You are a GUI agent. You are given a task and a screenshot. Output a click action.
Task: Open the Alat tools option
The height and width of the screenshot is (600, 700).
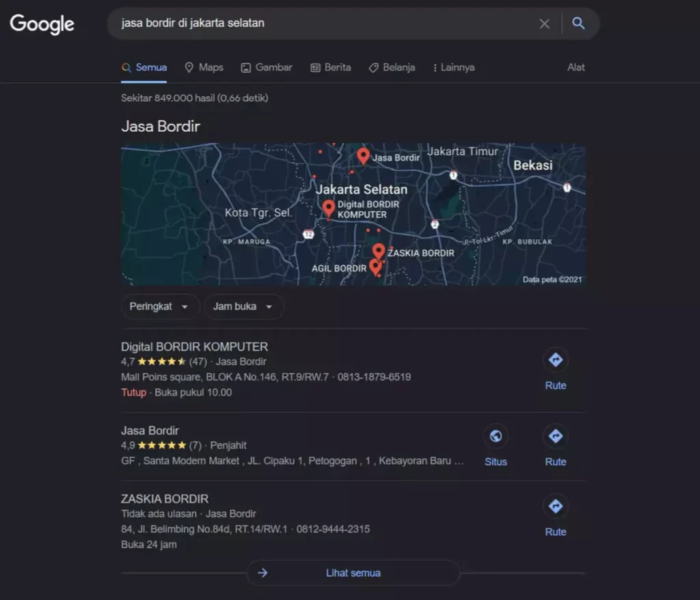click(576, 68)
